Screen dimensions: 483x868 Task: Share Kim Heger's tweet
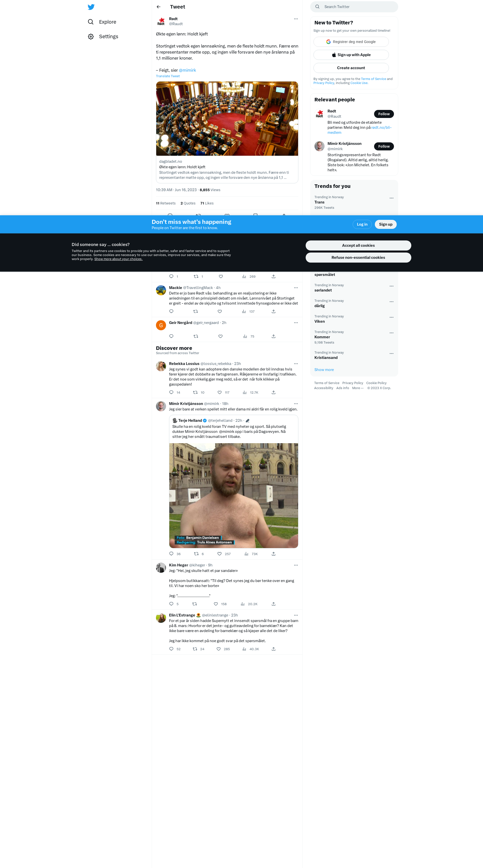click(x=273, y=604)
